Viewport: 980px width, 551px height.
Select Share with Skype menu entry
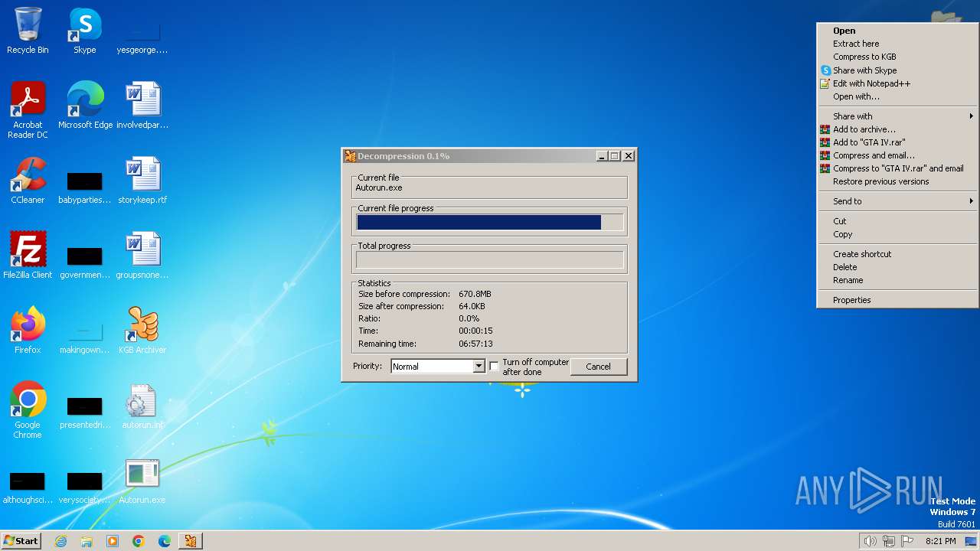(897, 70)
